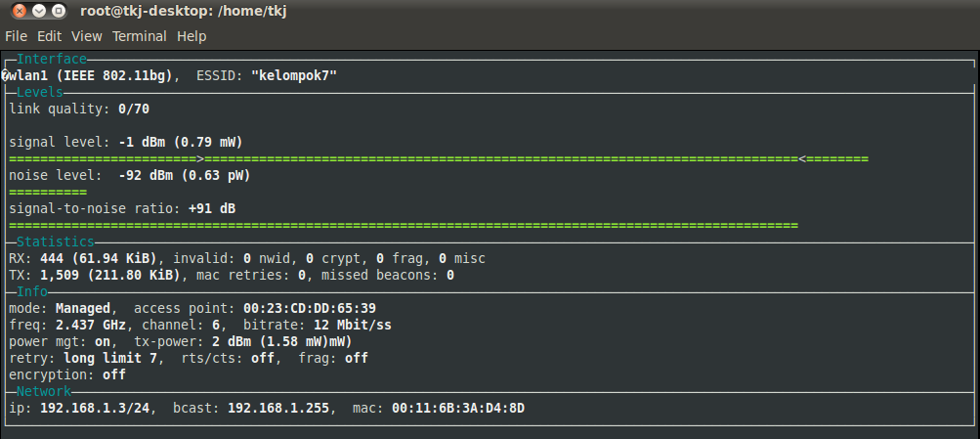Click the MAC address 00:11:6B:3A:D4:8D
The width and height of the screenshot is (980, 439).
point(458,408)
